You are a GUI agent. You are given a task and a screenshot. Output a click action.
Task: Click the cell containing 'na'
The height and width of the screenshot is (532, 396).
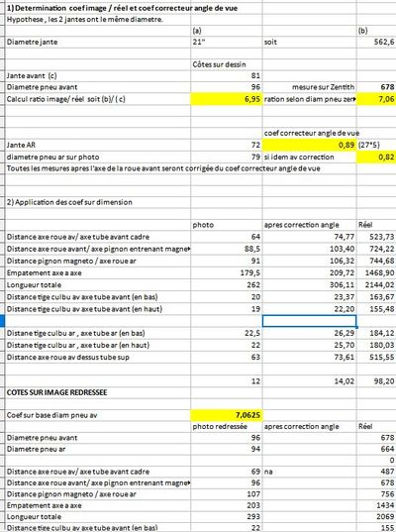coord(309,472)
